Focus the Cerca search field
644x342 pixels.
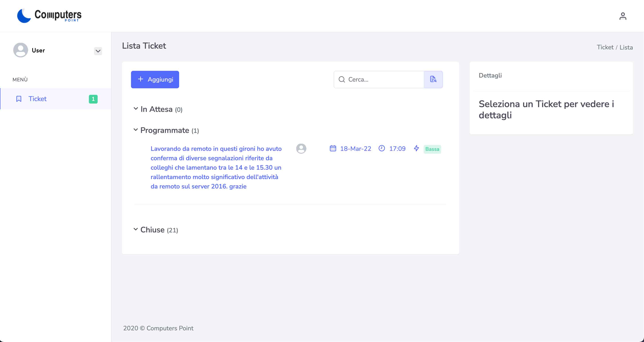pos(384,80)
